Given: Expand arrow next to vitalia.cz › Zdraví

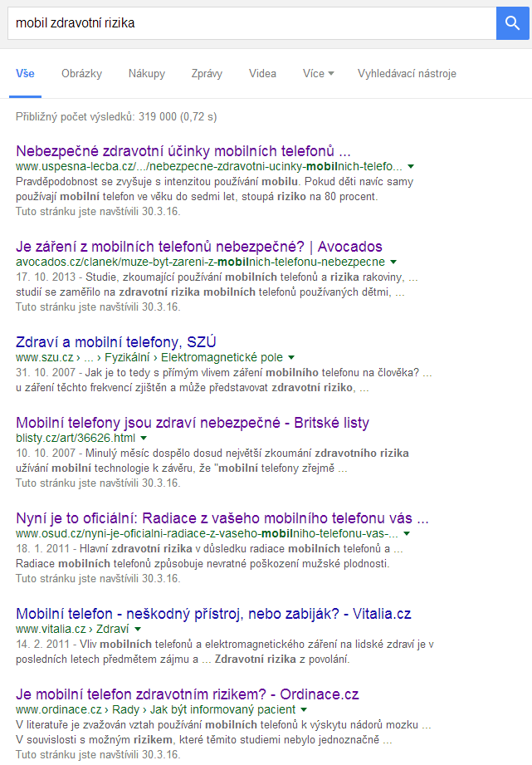Looking at the screenshot, I should click(138, 630).
